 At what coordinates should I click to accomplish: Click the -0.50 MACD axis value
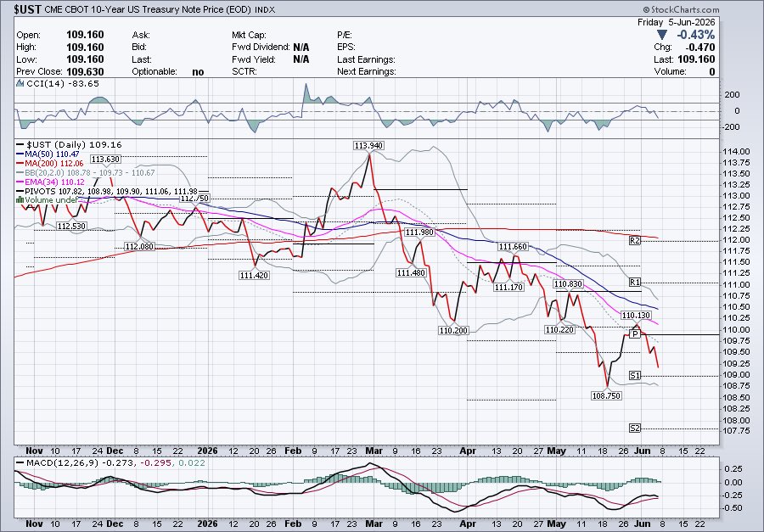pyautogui.click(x=733, y=507)
